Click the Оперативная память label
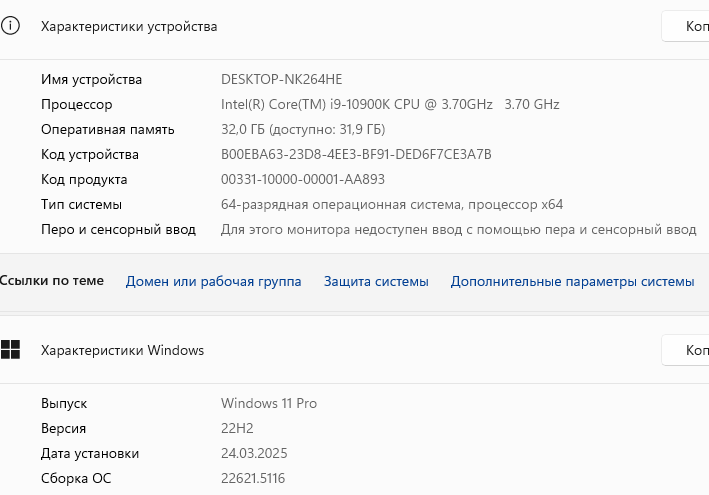This screenshot has width=709, height=495. (x=108, y=130)
